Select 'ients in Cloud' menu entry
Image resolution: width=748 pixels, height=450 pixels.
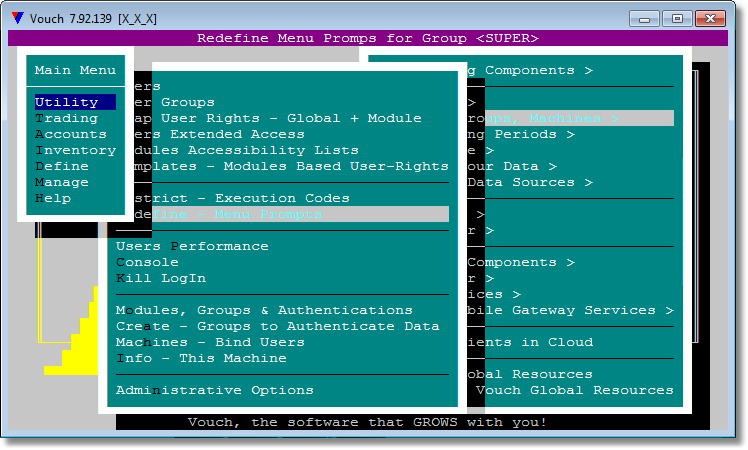[530, 342]
